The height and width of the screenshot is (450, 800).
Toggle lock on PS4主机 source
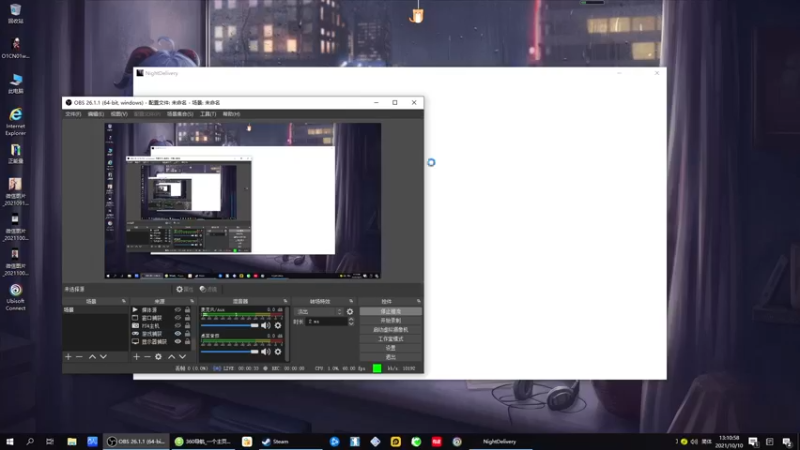click(187, 326)
